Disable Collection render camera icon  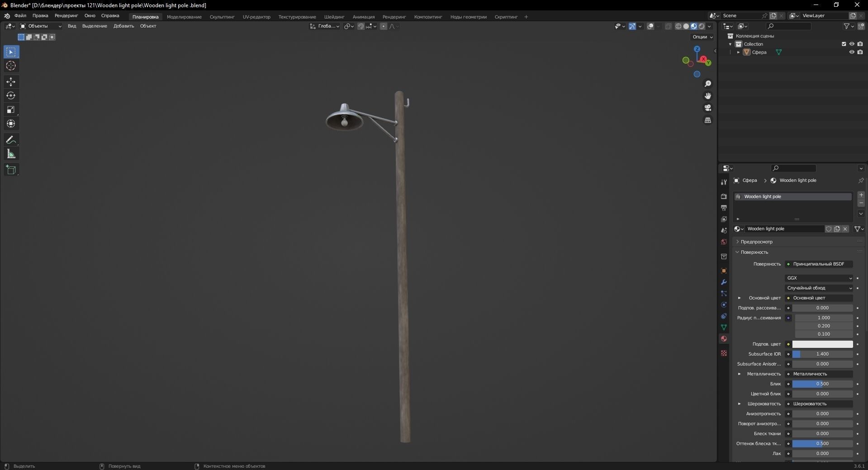(x=860, y=44)
